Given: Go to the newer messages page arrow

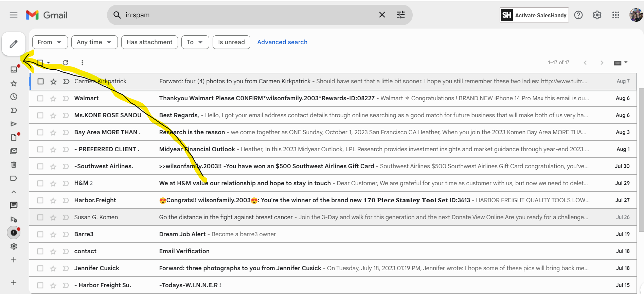Looking at the screenshot, I should pos(585,63).
